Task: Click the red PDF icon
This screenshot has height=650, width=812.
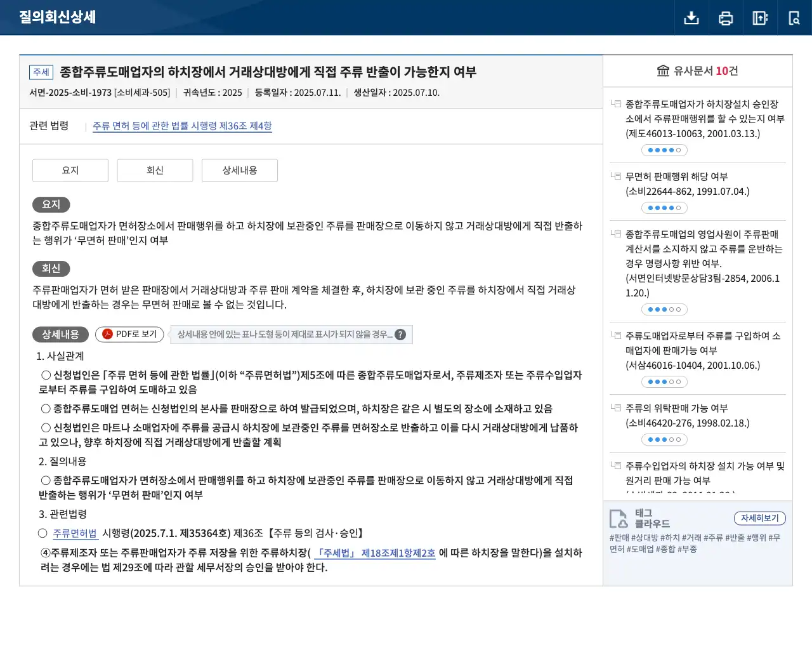Action: click(108, 335)
